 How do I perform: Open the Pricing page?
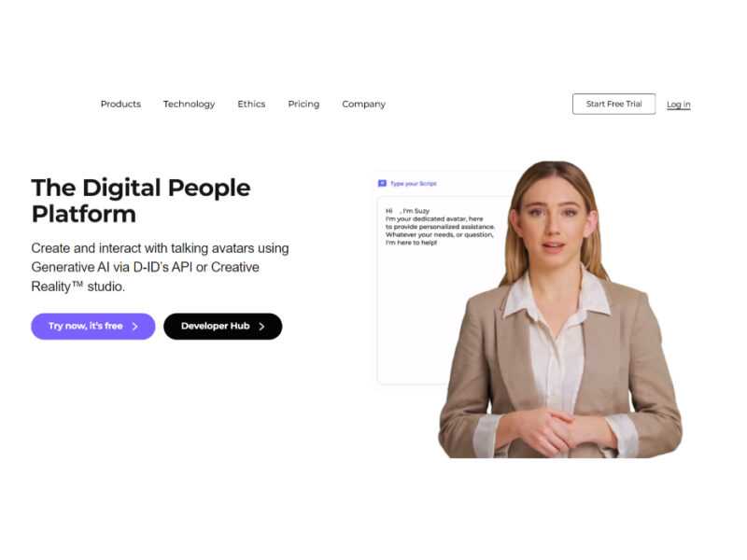[303, 104]
